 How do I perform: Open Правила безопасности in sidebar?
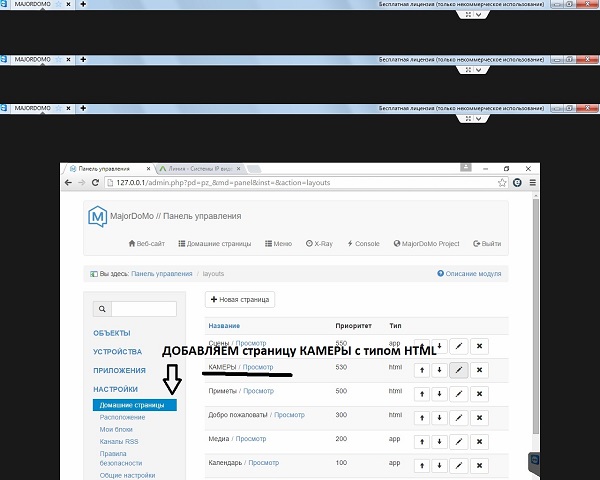[121, 458]
